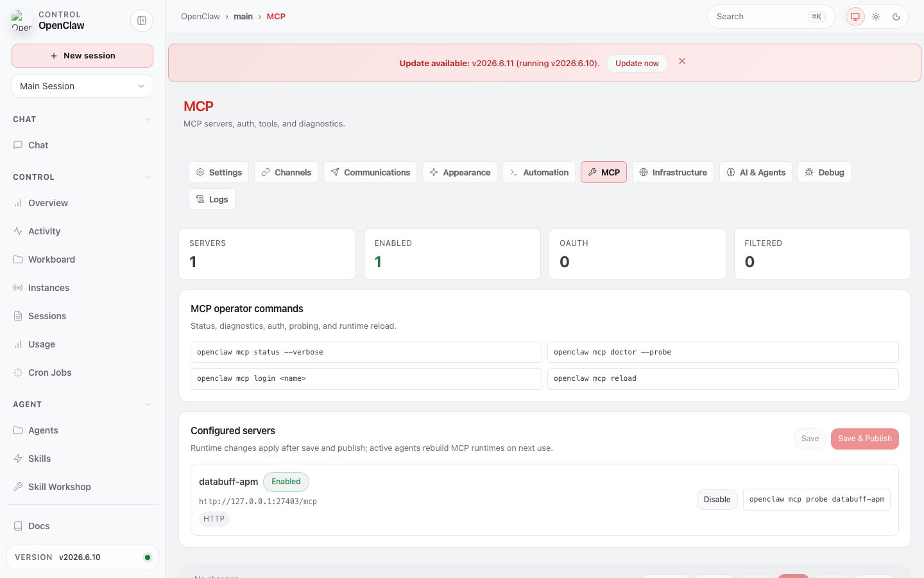Disable the databuff-apm server
The width and height of the screenshot is (924, 578).
click(717, 500)
